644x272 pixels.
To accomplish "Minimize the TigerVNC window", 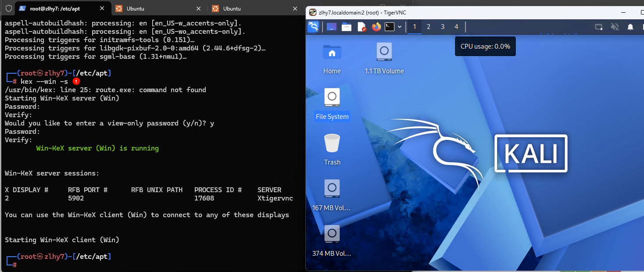I will pyautogui.click(x=624, y=12).
